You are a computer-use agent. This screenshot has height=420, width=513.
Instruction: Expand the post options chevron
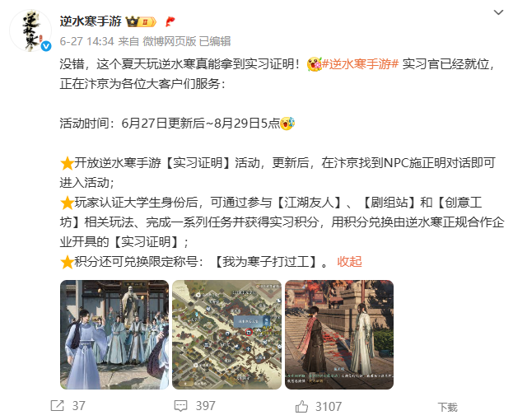[498, 12]
